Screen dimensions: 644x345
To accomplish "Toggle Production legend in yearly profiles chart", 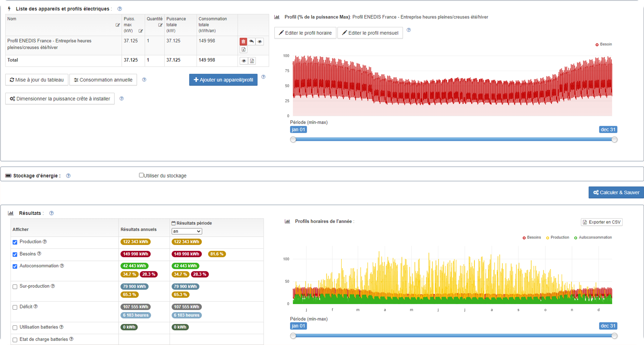I will click(x=558, y=238).
